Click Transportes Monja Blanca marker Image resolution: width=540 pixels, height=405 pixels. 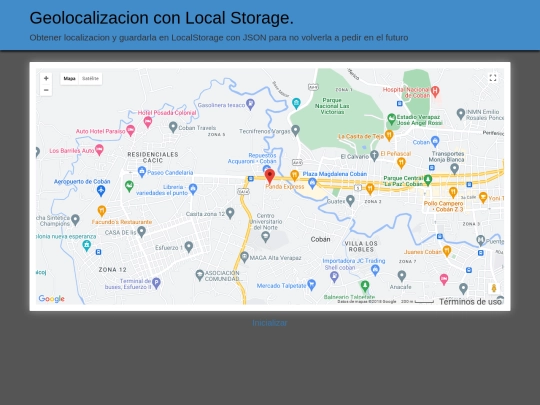455,169
